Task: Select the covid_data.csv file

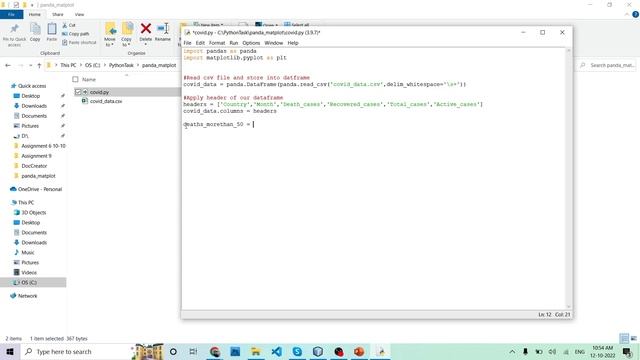Action: [x=106, y=101]
